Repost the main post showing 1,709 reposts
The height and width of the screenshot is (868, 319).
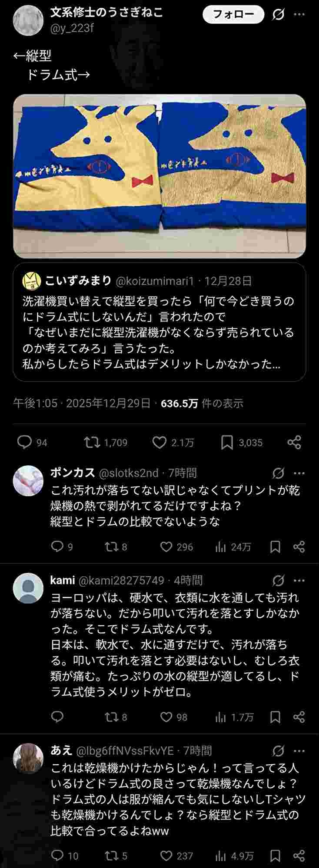[92, 442]
